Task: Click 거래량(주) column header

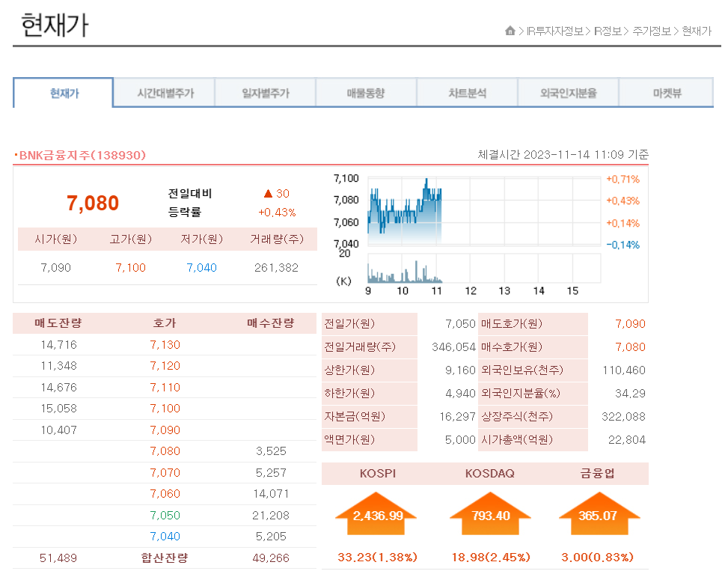Action: click(x=277, y=239)
